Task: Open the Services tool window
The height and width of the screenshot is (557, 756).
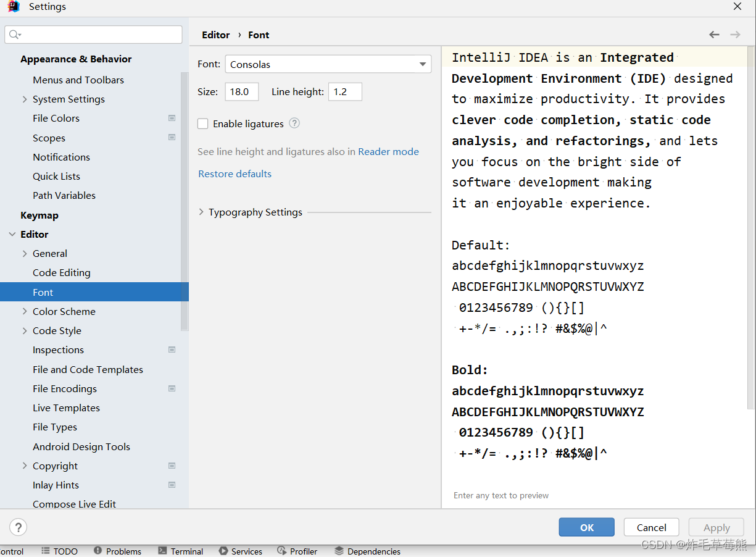Action: (x=241, y=551)
